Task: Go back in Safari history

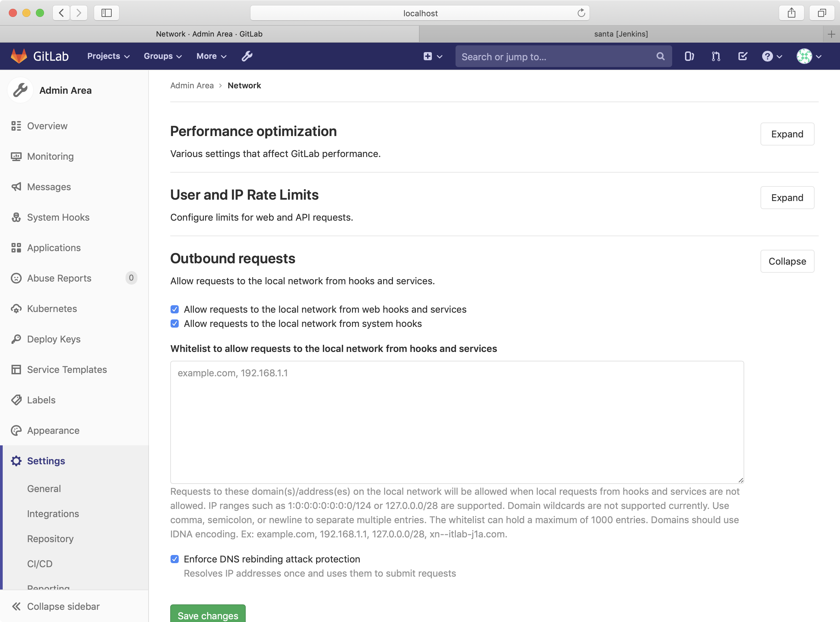Action: pyautogui.click(x=61, y=13)
